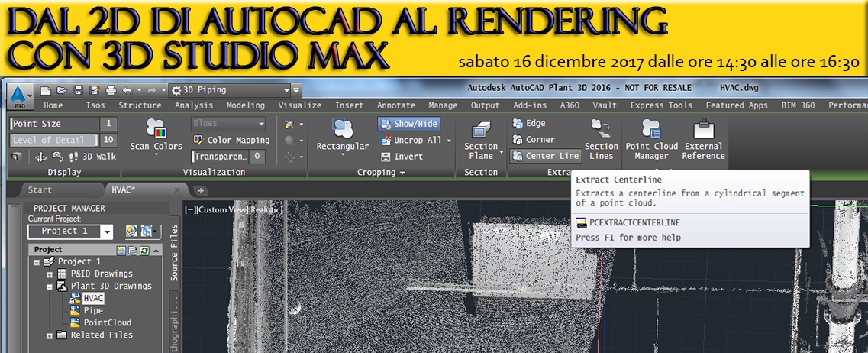Click the Undo arrow
The width and height of the screenshot is (868, 353).
pyautogui.click(x=128, y=90)
